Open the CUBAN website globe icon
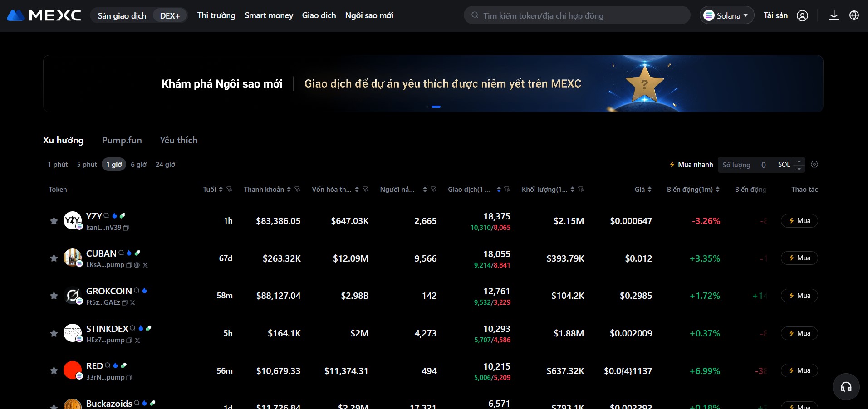The height and width of the screenshot is (409, 868). coord(137,265)
